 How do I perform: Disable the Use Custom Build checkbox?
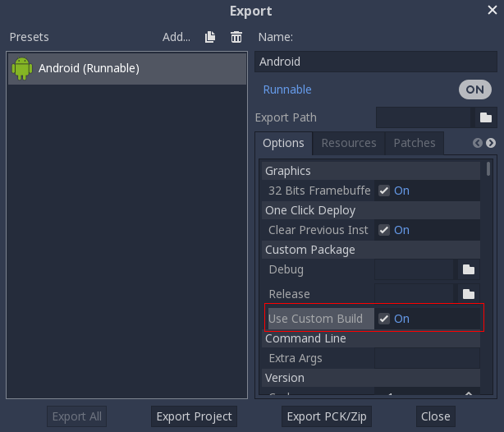[x=384, y=319]
